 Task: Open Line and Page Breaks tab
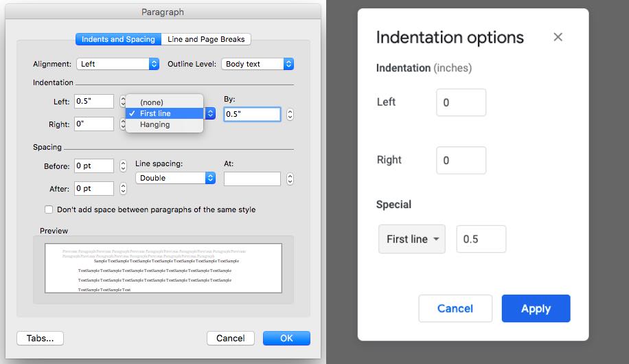point(206,39)
